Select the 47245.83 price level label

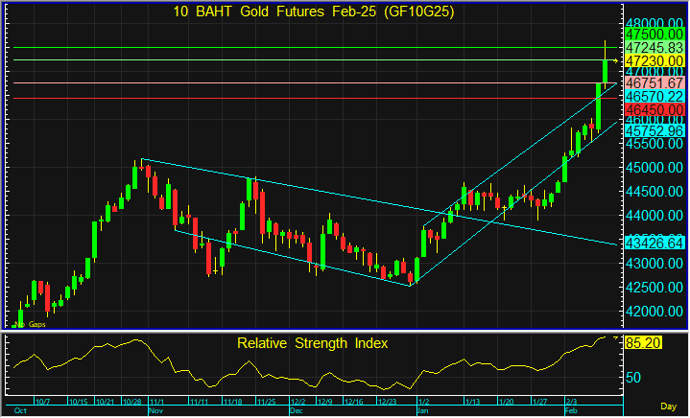(x=652, y=47)
